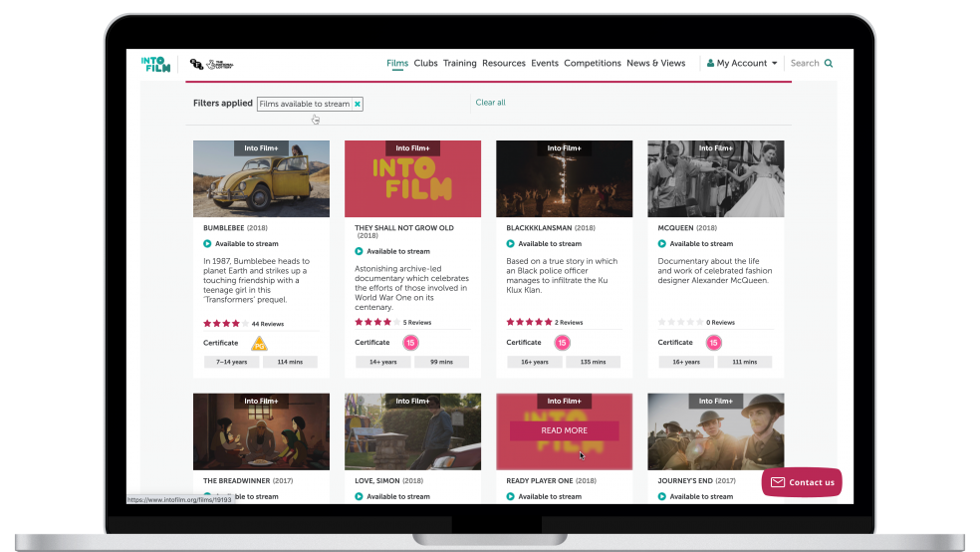The image size is (980, 552).
Task: Click THEY SHALL NOT GROW OLD title
Action: [404, 228]
